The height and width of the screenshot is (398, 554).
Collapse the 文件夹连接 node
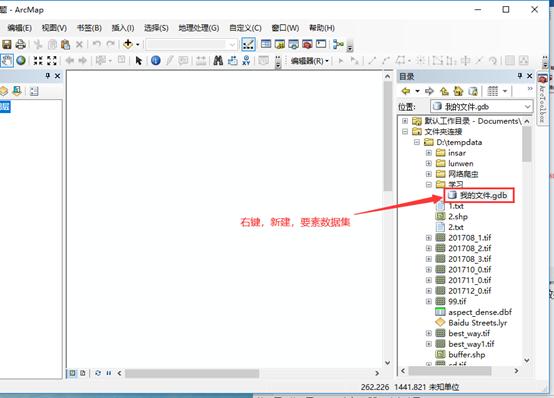coord(405,131)
